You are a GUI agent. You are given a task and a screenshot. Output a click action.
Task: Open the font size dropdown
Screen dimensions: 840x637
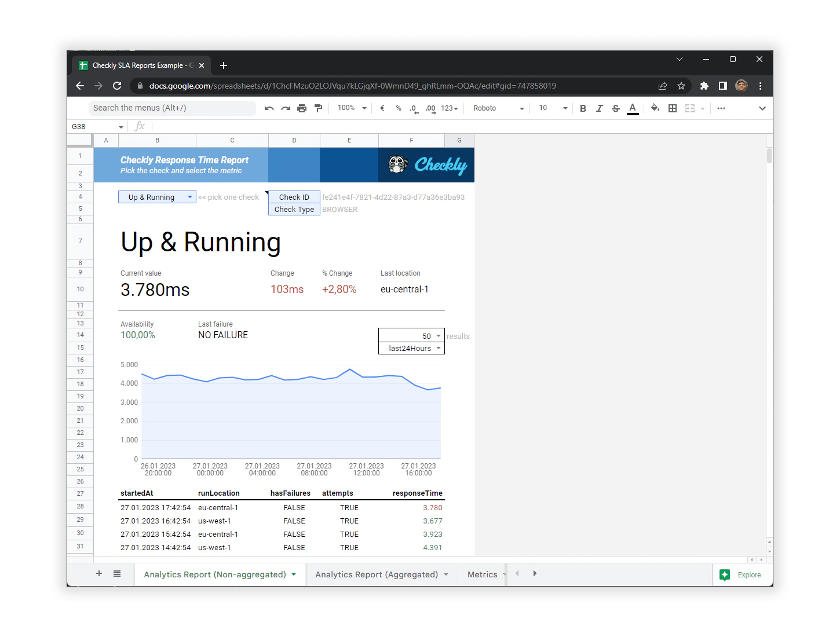(550, 108)
